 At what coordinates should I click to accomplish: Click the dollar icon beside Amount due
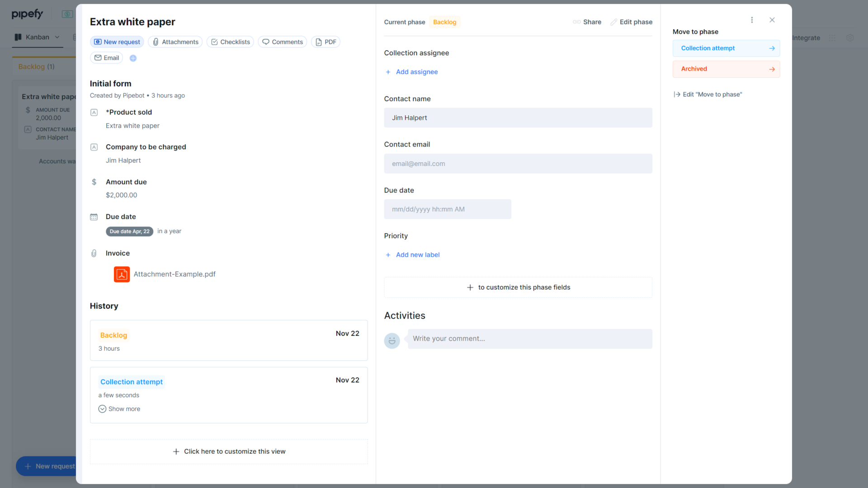94,182
